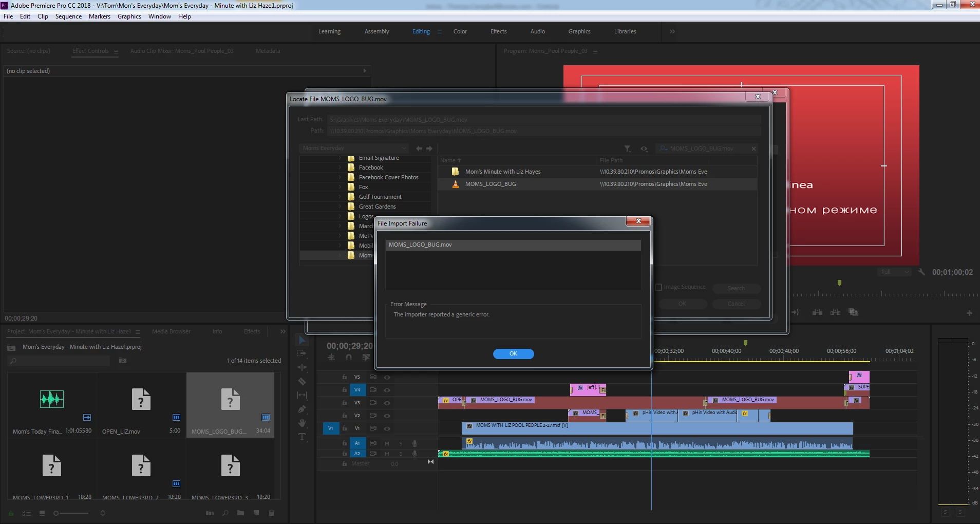This screenshot has width=980, height=524.
Task: Go back in Locate File folder navigation
Action: click(419, 148)
